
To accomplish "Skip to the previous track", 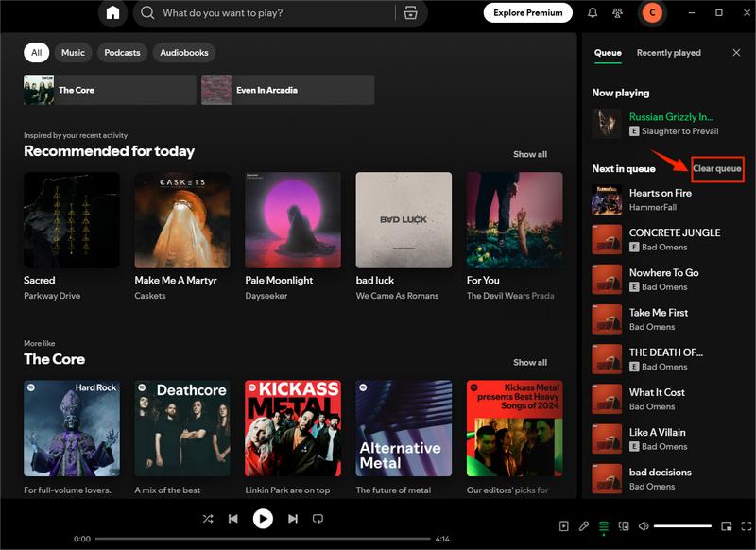I will click(x=233, y=519).
